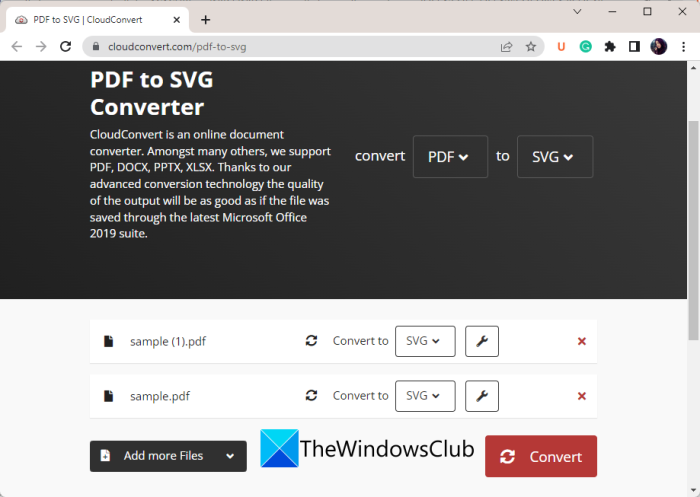The image size is (700, 497).
Task: Bookmark this page with the star icon
Action: (530, 46)
